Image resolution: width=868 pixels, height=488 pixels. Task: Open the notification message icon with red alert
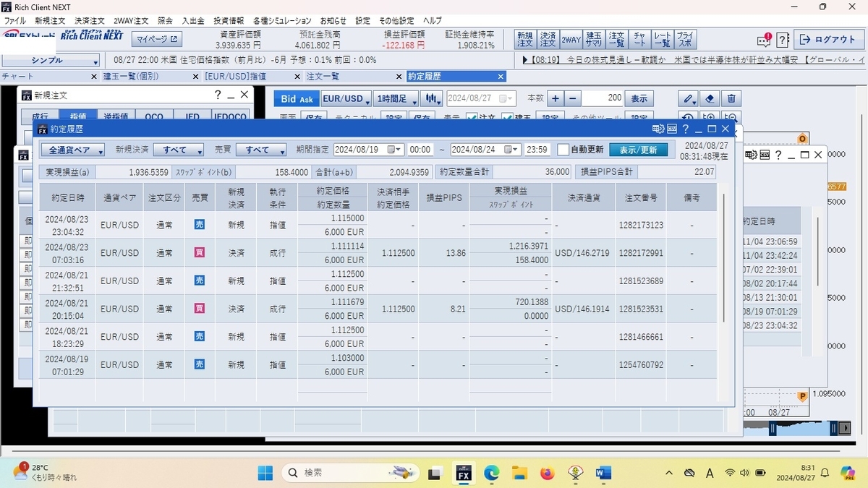764,40
